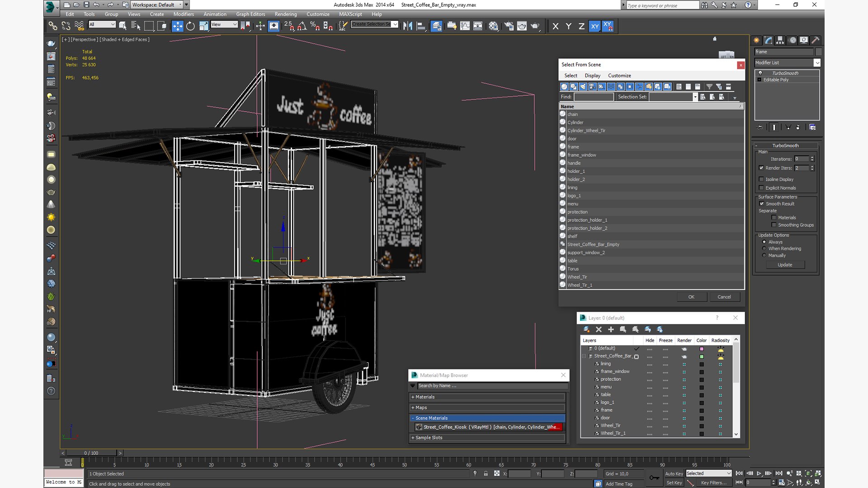This screenshot has width=868, height=488.
Task: Toggle the Percent Snap tool
Action: coord(315,26)
